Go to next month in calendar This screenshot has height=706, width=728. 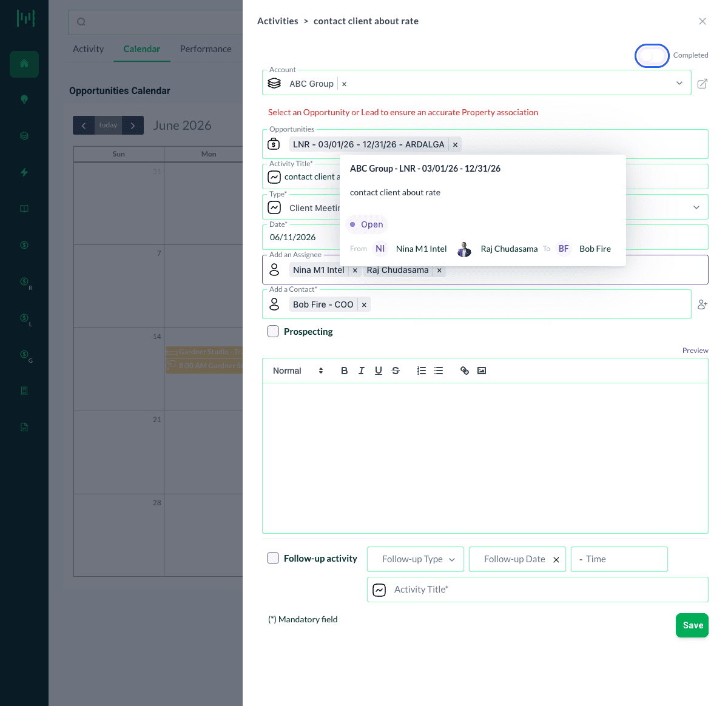click(x=133, y=126)
